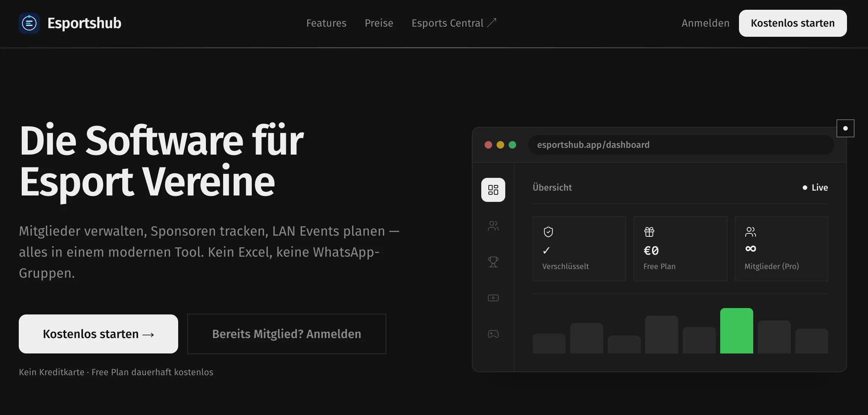Image resolution: width=868 pixels, height=415 pixels.
Task: Click the esportshub.app/dashboard address bar
Action: click(x=681, y=145)
